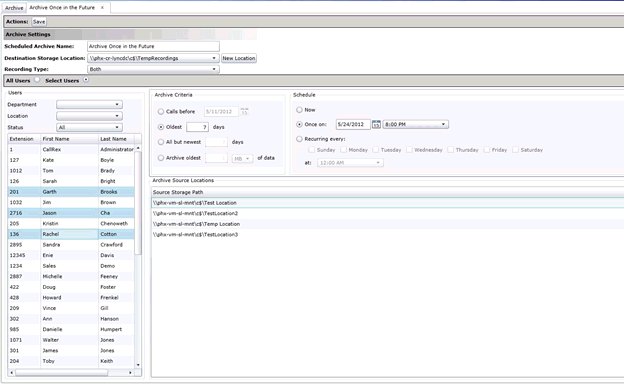Open the calendar picker beside Once on date
The image size is (624, 384).
point(376,125)
